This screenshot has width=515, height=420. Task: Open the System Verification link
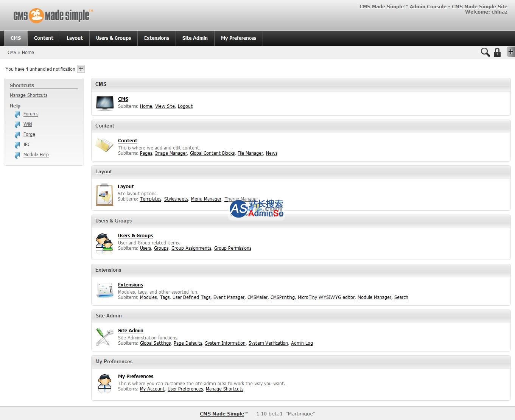(x=268, y=343)
